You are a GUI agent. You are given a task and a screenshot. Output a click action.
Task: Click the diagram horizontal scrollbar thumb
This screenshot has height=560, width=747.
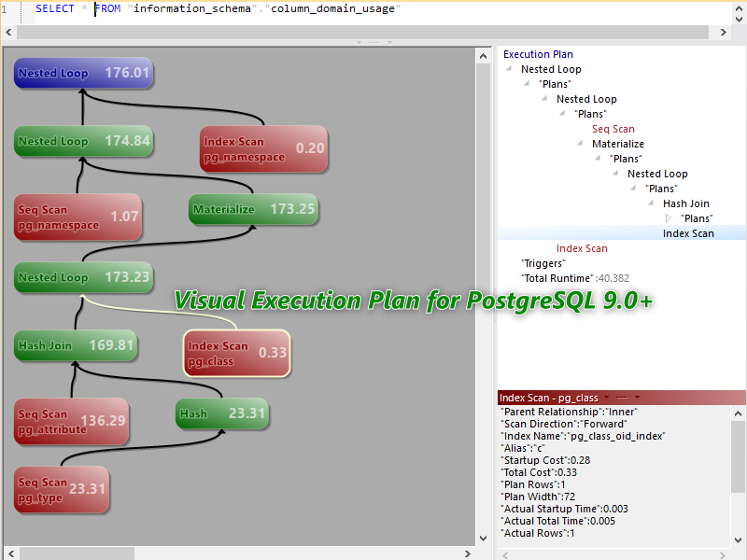point(77,553)
